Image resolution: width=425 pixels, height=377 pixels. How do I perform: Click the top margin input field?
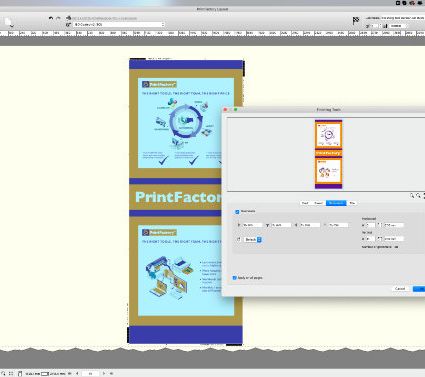[281, 225]
